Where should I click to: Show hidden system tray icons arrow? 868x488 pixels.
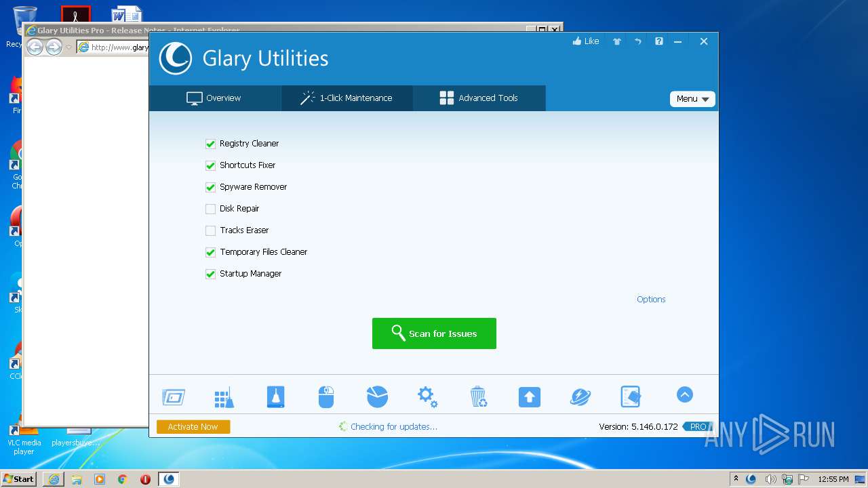[x=736, y=479]
